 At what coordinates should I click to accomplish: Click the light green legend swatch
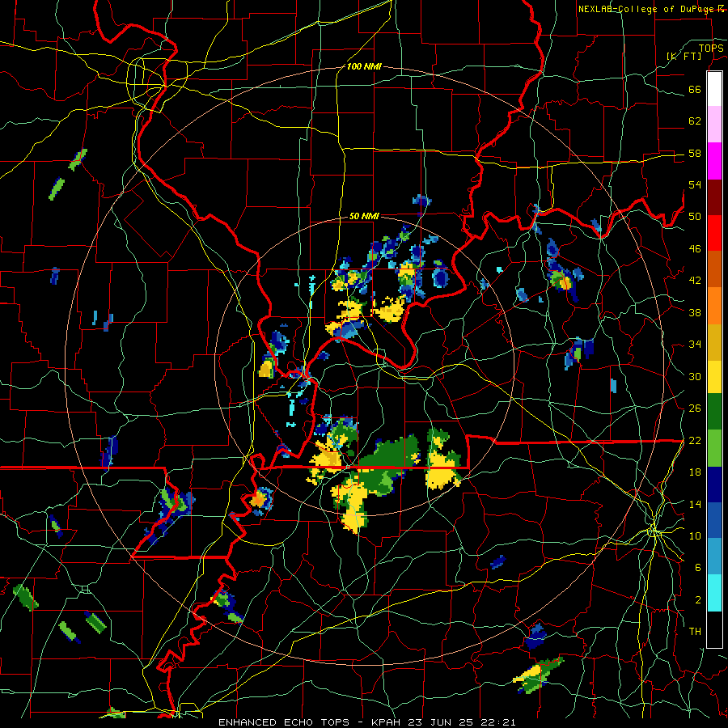[x=714, y=448]
